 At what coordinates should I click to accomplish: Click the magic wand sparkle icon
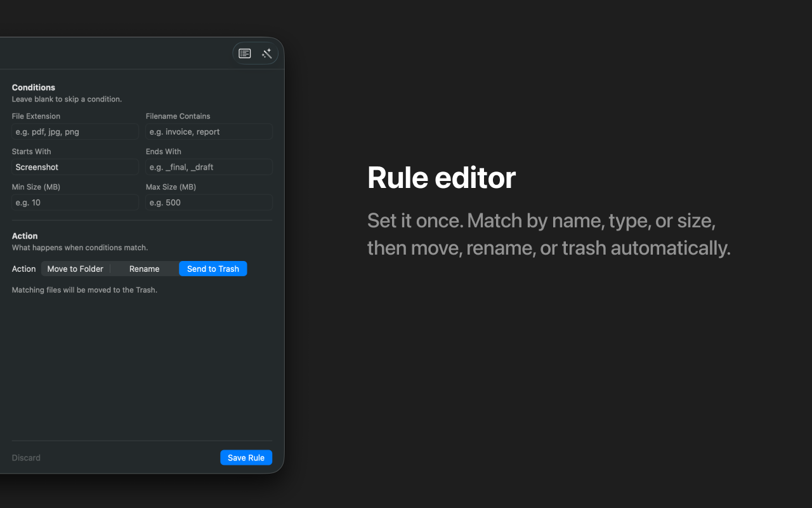pyautogui.click(x=267, y=53)
